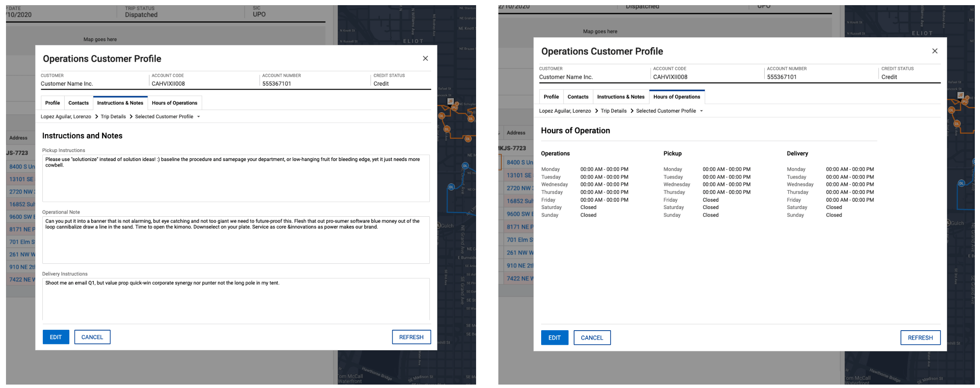The width and height of the screenshot is (980, 388).
Task: Click Selected Customer Profile breadcrumb in Instructions dialog
Action: [x=164, y=116]
